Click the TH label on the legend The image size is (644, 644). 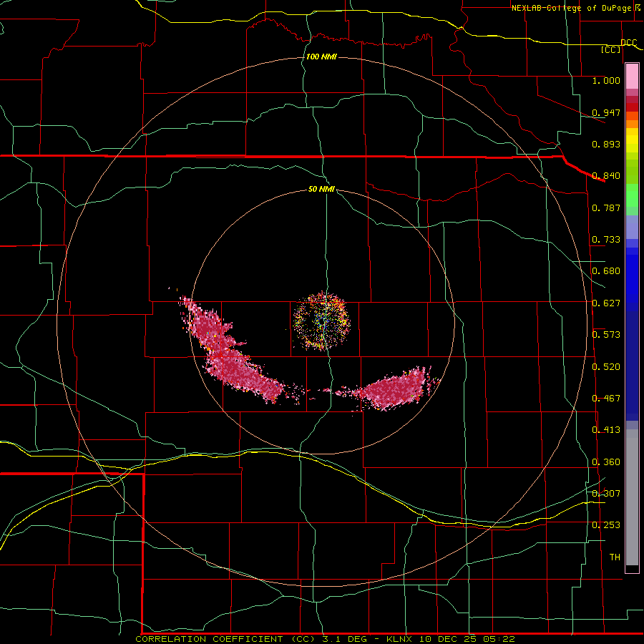click(x=615, y=557)
